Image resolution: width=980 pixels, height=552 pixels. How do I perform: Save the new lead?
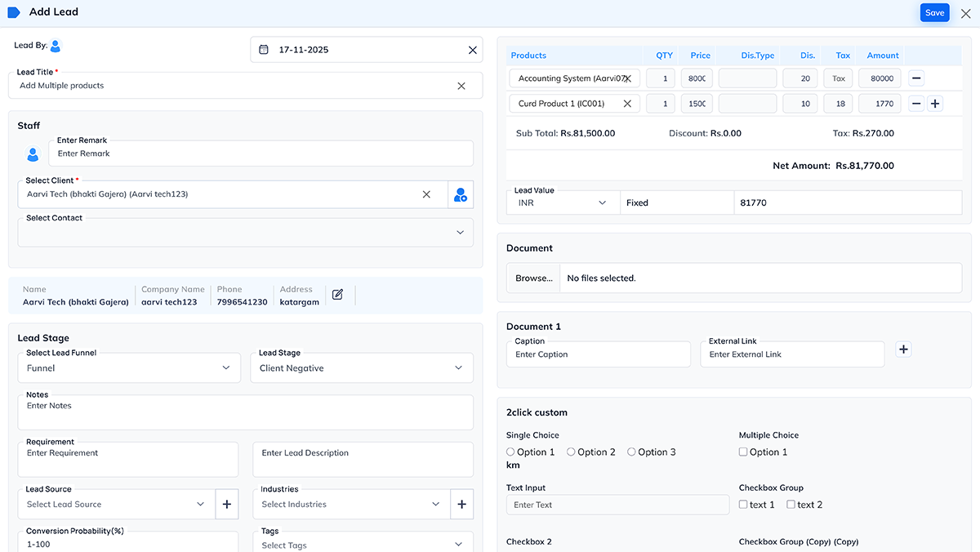point(934,12)
